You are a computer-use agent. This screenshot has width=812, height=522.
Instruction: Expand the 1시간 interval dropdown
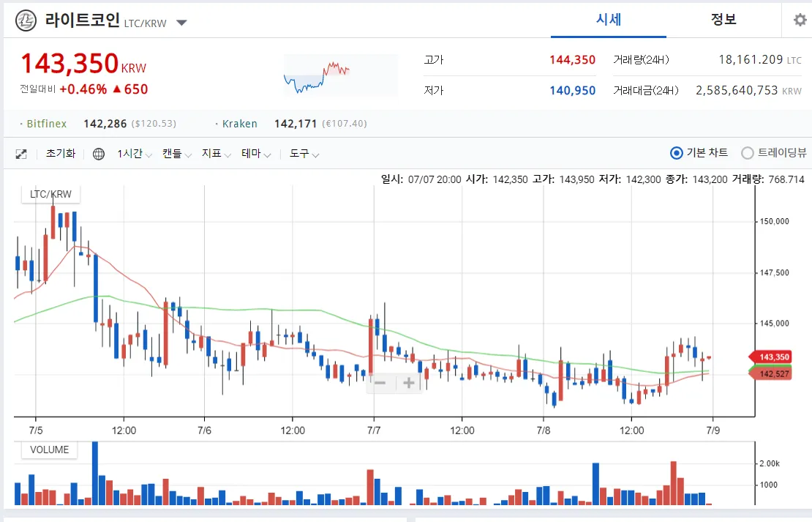point(135,154)
